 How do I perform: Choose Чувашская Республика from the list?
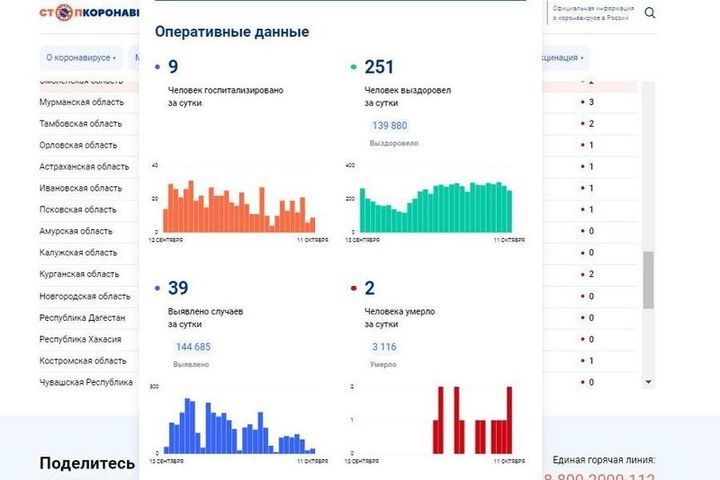click(86, 382)
